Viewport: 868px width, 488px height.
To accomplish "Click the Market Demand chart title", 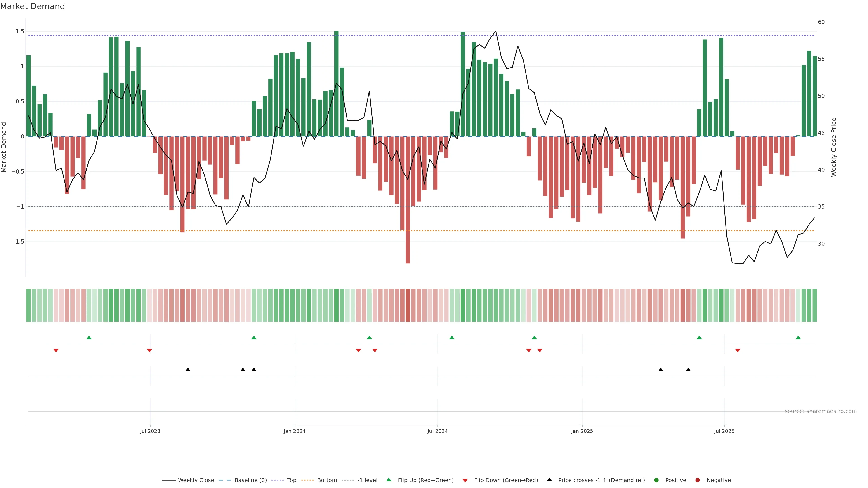I will (32, 6).
